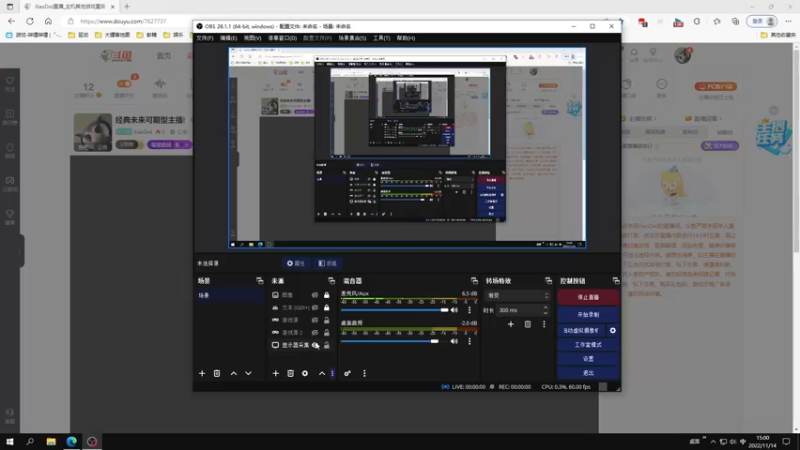
Task: Mute the 麦克风/Aux speaker icon
Action: click(x=454, y=310)
